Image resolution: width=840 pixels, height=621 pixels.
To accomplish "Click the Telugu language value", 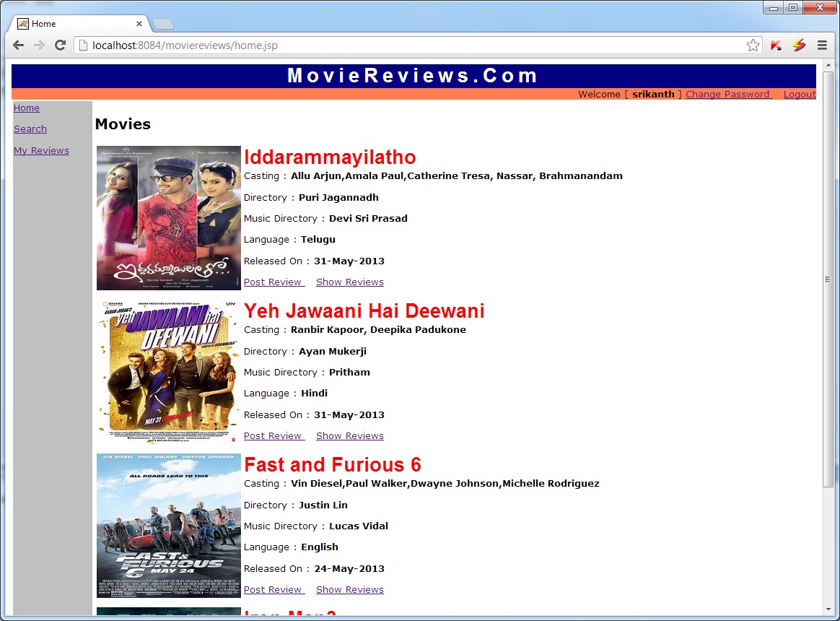I will [318, 239].
